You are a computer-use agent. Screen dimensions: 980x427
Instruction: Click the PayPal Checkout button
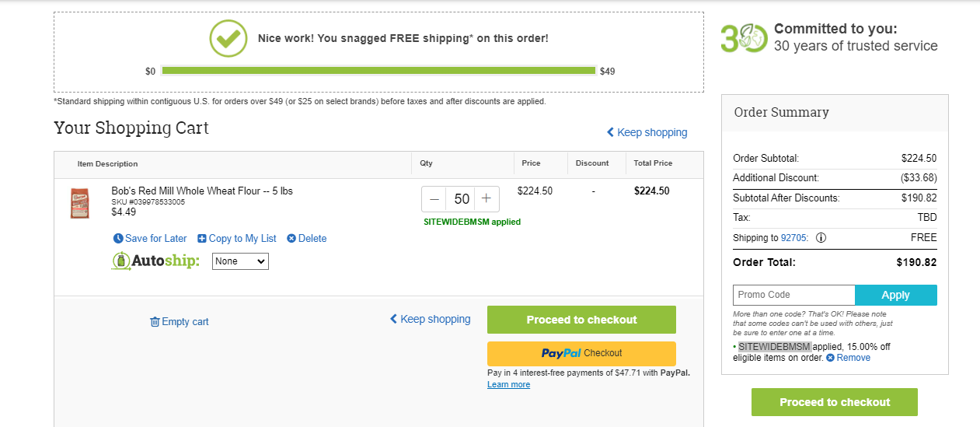pyautogui.click(x=581, y=353)
